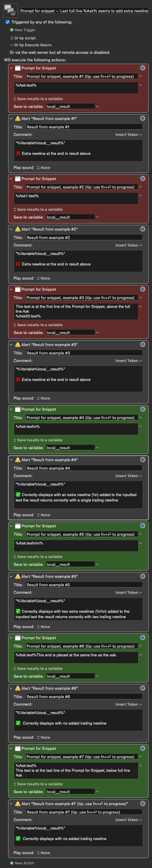The width and height of the screenshot is (152, 868).
Task: Open variable dropdown beside local__result in example #4
Action: tap(97, 448)
